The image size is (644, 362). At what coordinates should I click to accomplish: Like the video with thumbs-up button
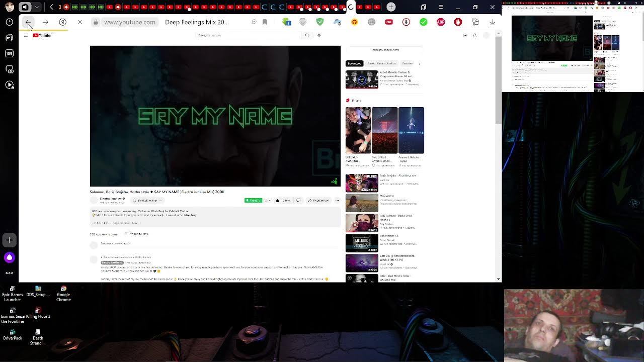tap(283, 200)
